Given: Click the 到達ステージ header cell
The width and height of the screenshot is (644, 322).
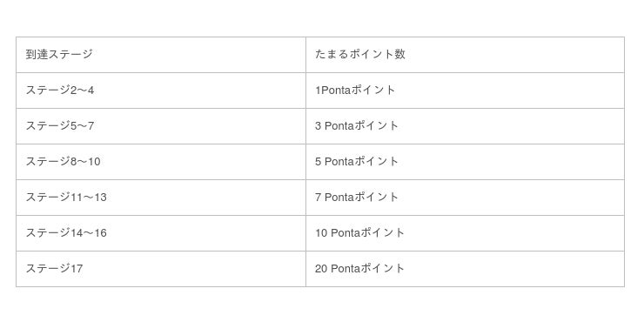Looking at the screenshot, I should tap(161, 55).
